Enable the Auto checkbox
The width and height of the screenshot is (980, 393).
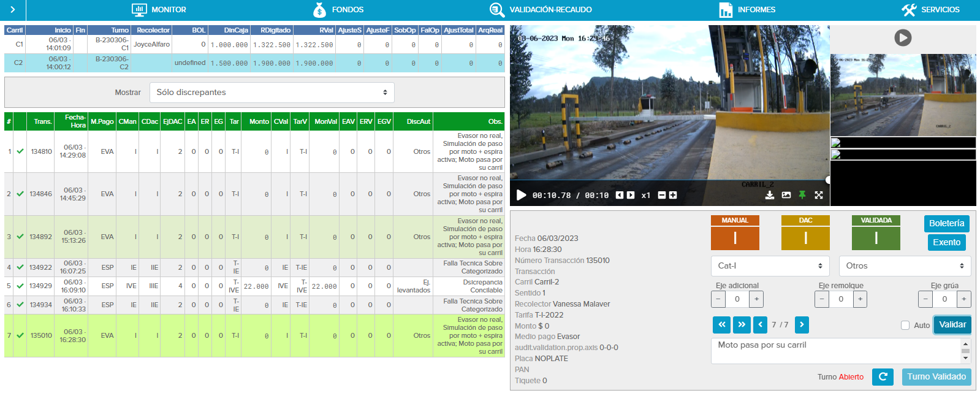905,326
